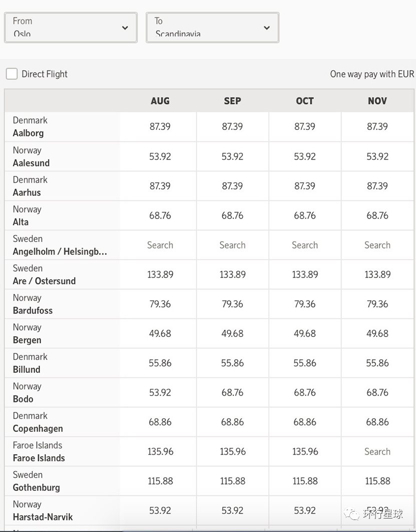
Task: Click the Harstad-Narvik destination label
Action: tap(43, 517)
